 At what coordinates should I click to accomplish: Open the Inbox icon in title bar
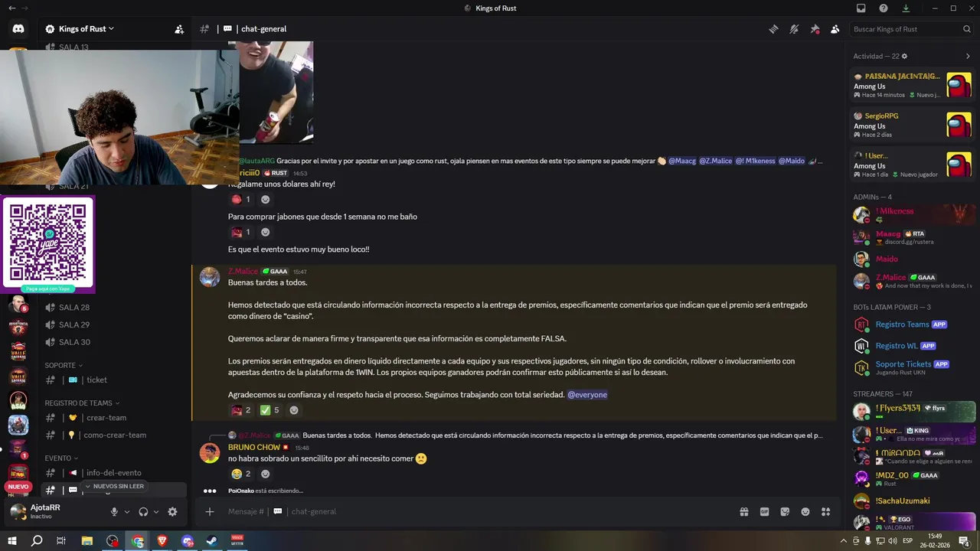point(861,8)
